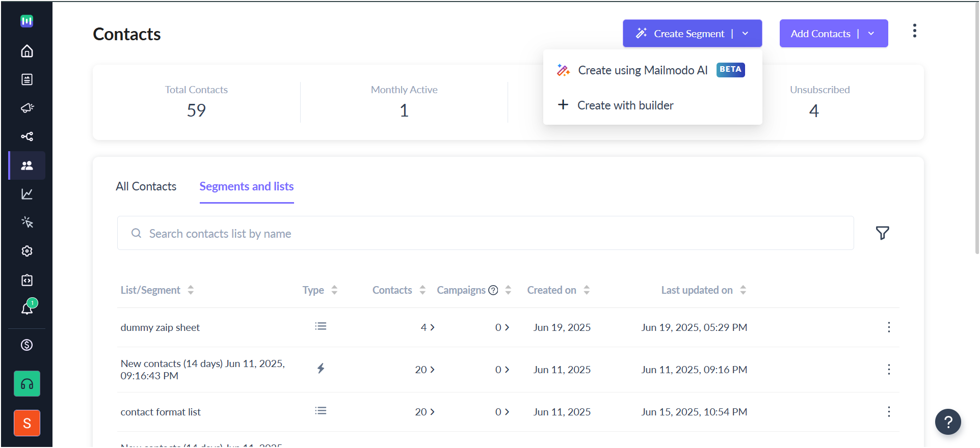Open Journeys flow icon in sidebar
Screen dimensions: 980x448
click(x=27, y=136)
